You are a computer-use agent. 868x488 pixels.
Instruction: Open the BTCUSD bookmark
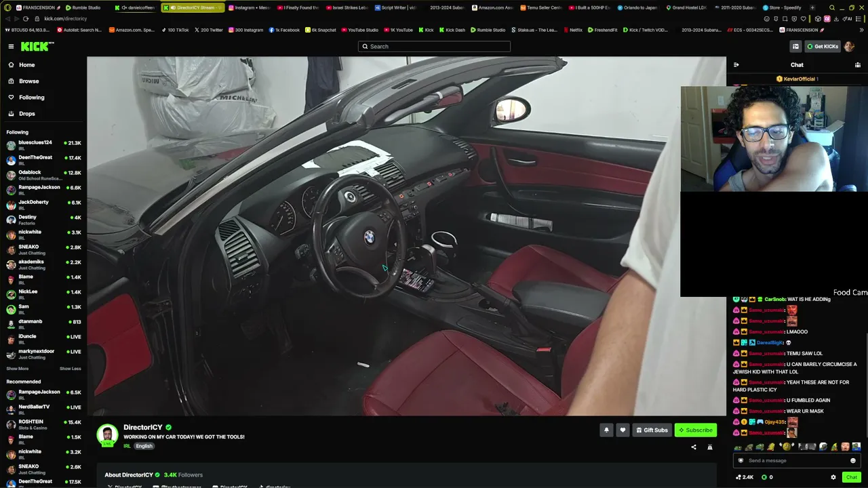[28, 30]
